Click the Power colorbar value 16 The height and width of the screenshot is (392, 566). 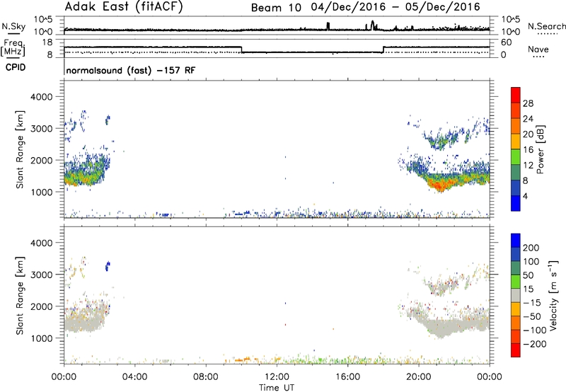(x=528, y=150)
